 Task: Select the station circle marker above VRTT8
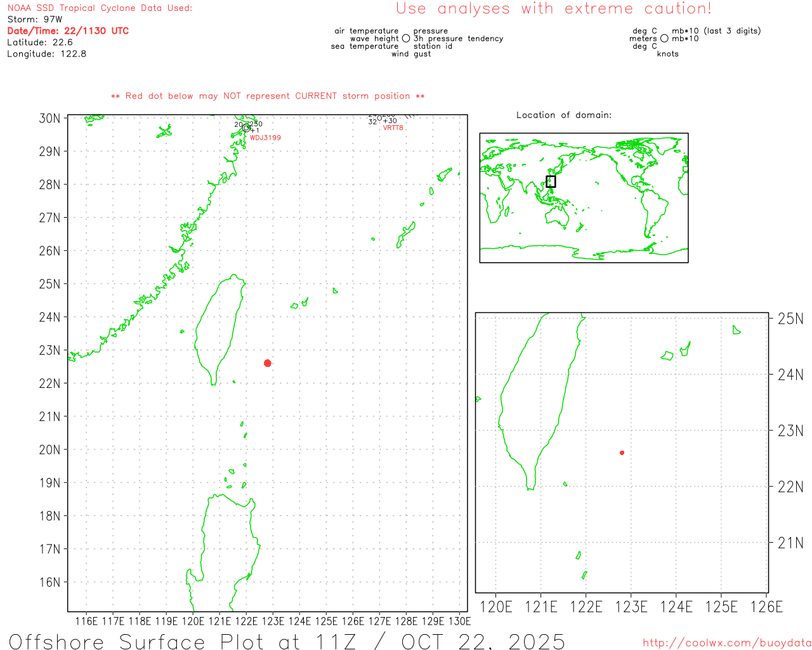[x=379, y=118]
